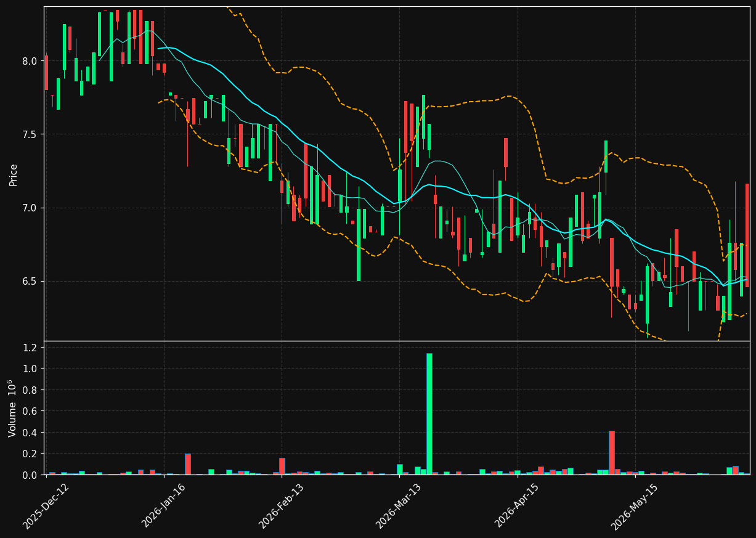Click the Volume axis title

(12, 408)
